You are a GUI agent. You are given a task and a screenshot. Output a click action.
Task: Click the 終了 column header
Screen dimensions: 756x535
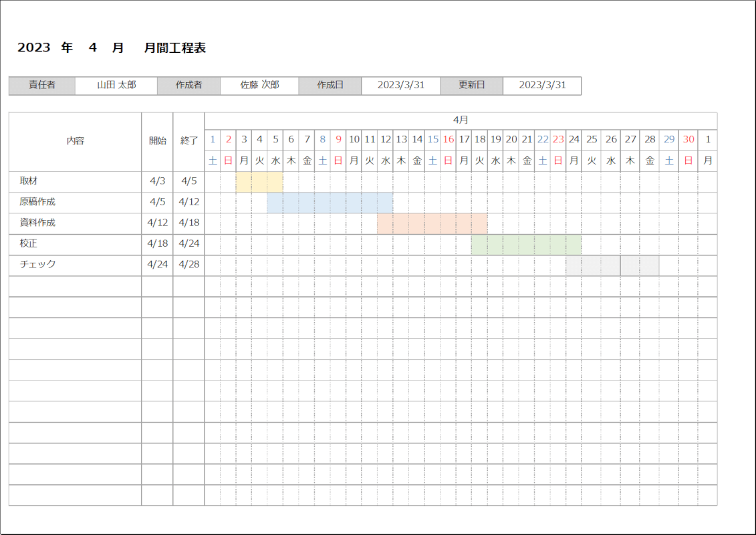[189, 141]
